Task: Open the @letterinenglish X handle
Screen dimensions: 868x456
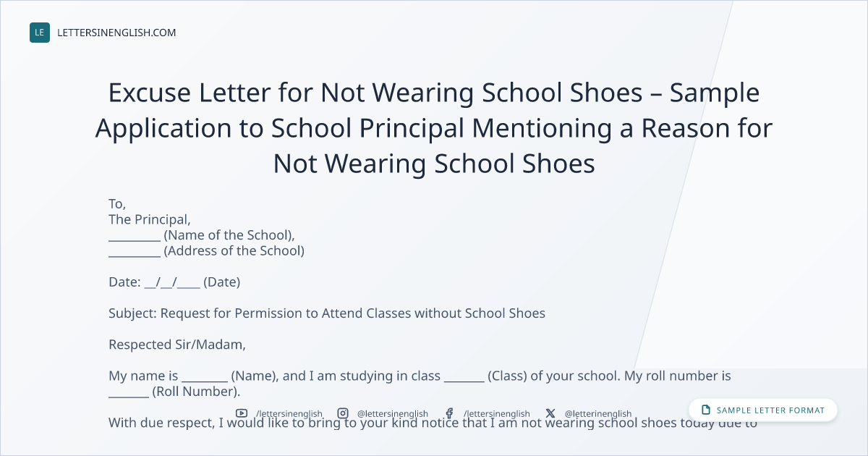Action: coord(598,414)
